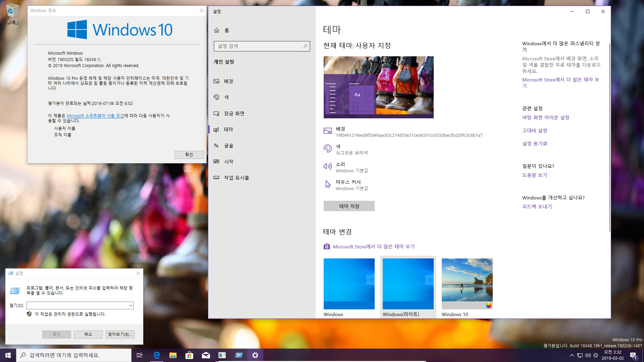
Task: Click the Settings gear taskbar icon
Action: 255,355
